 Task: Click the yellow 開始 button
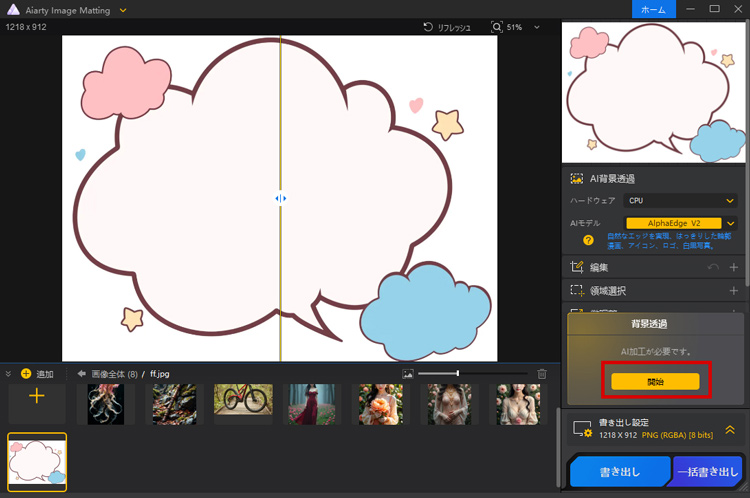pos(655,382)
